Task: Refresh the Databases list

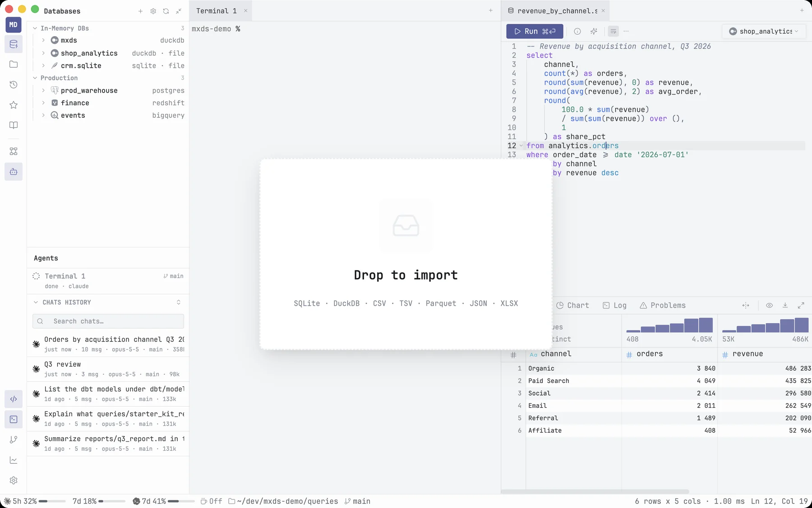Action: tap(166, 11)
